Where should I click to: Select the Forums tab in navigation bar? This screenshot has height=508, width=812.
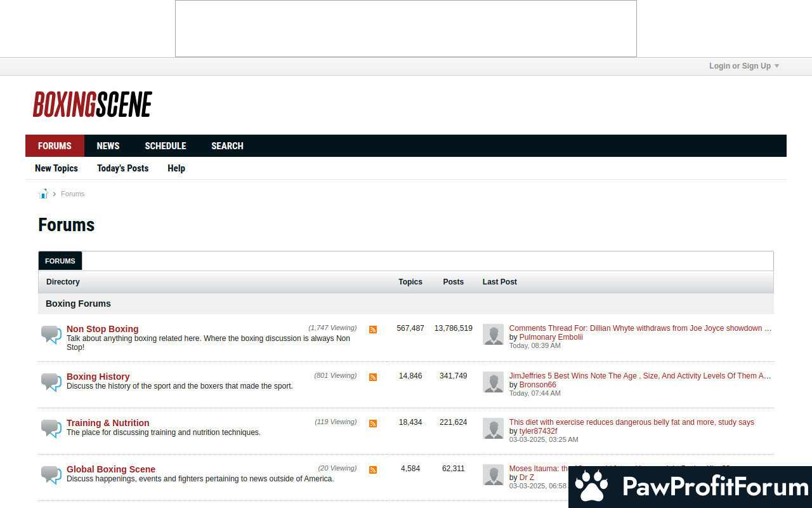coord(55,146)
